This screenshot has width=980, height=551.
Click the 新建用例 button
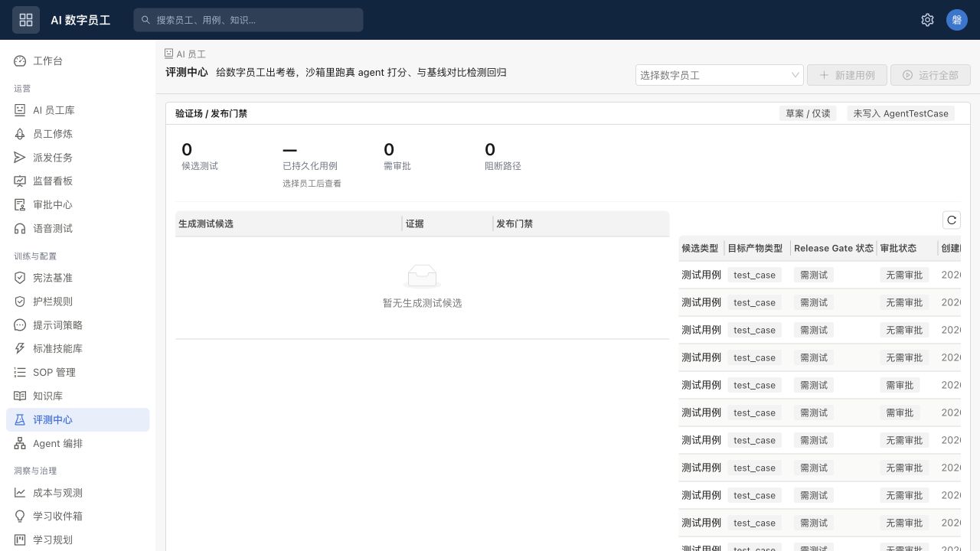click(847, 75)
